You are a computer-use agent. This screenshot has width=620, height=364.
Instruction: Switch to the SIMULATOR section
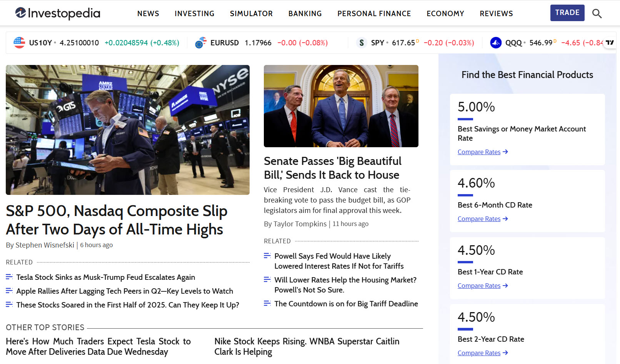pos(251,13)
